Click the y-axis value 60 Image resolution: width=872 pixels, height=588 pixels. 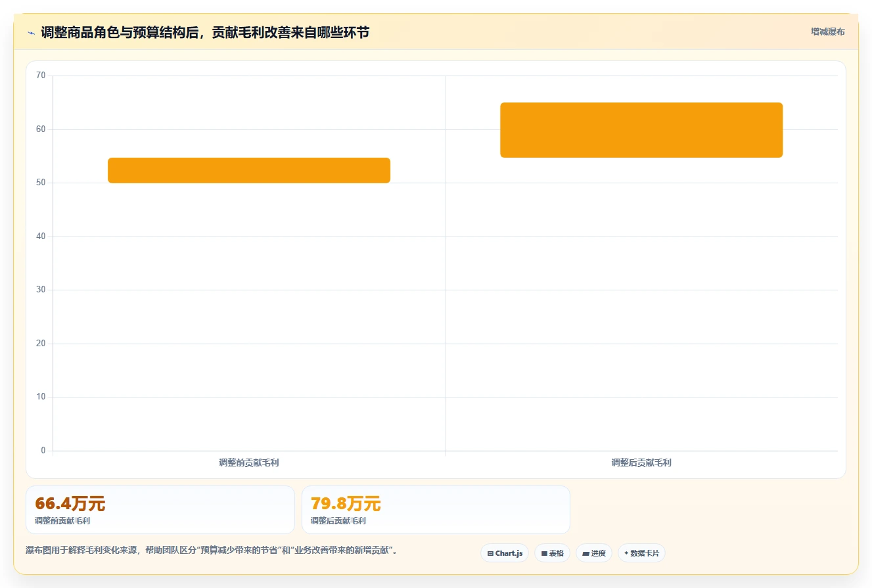coord(41,129)
